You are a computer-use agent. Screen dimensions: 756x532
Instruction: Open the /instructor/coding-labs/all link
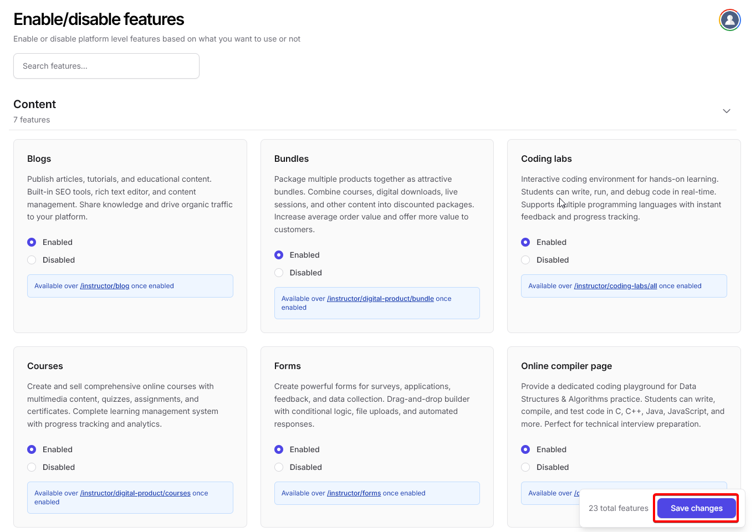(x=615, y=286)
